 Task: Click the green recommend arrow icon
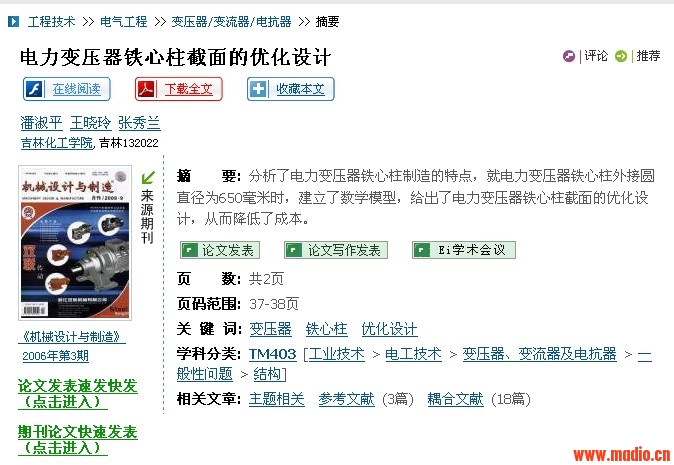(x=621, y=56)
